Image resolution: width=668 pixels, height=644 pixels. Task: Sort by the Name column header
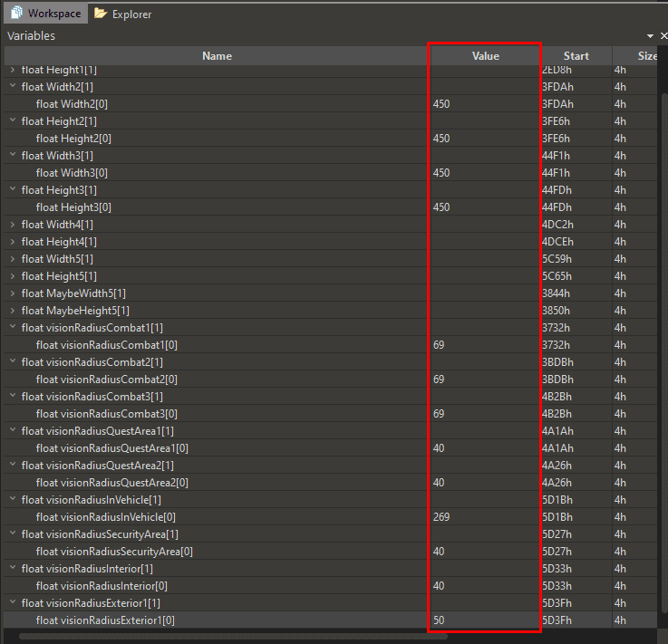[217, 56]
